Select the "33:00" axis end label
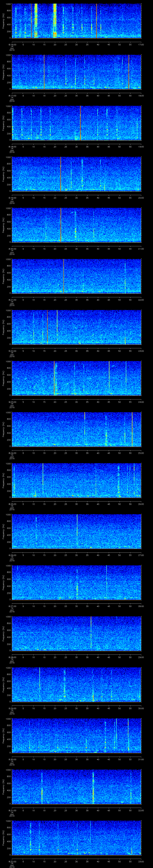The width and height of the screenshot is (153, 868). click(141, 861)
